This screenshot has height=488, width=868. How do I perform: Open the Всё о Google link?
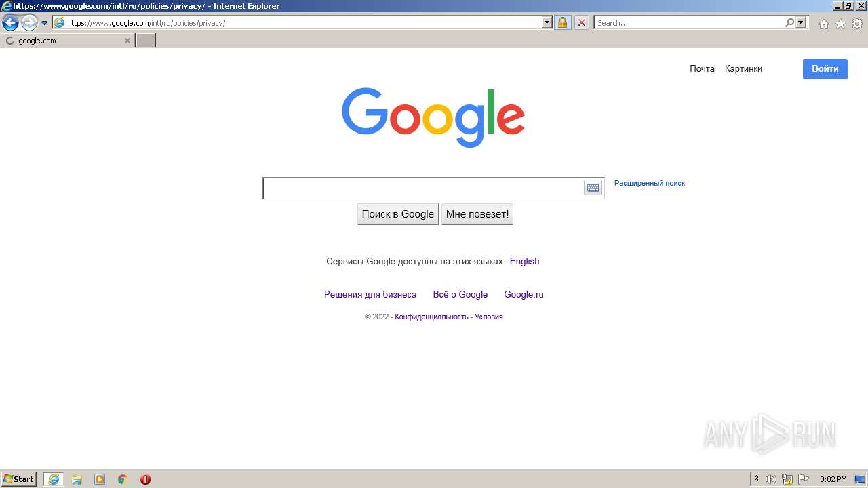460,294
